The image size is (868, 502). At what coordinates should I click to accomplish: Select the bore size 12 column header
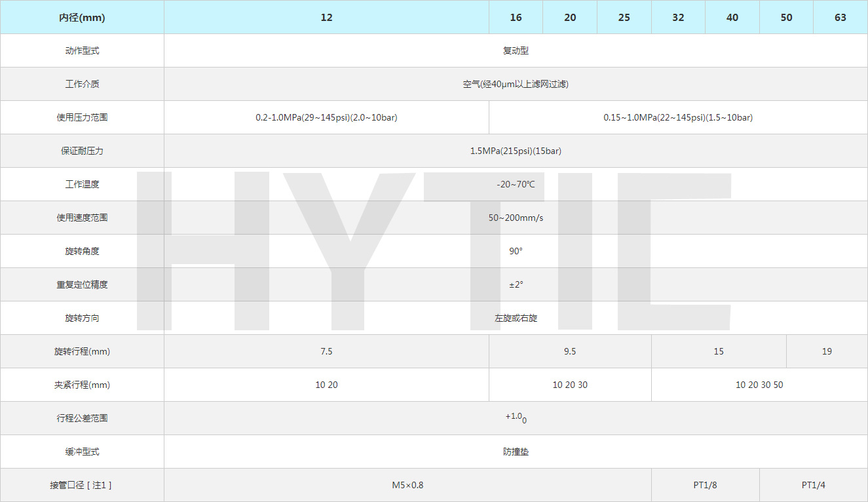pyautogui.click(x=326, y=18)
